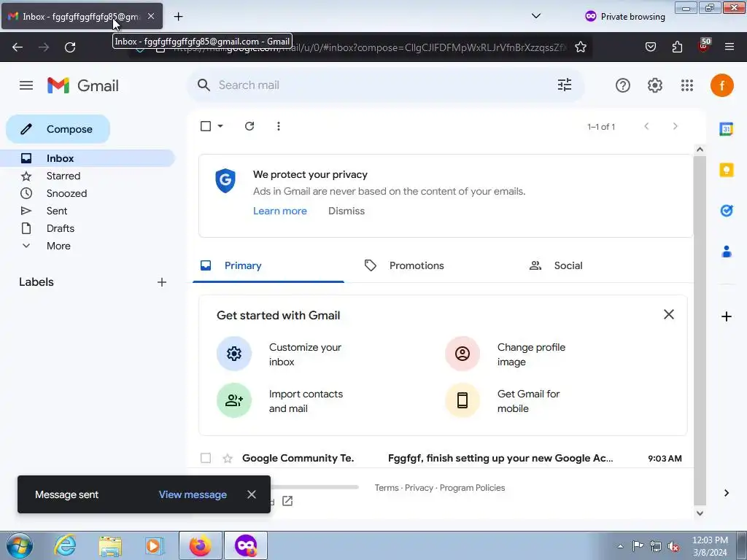Click the scrollbar down arrow

(700, 513)
